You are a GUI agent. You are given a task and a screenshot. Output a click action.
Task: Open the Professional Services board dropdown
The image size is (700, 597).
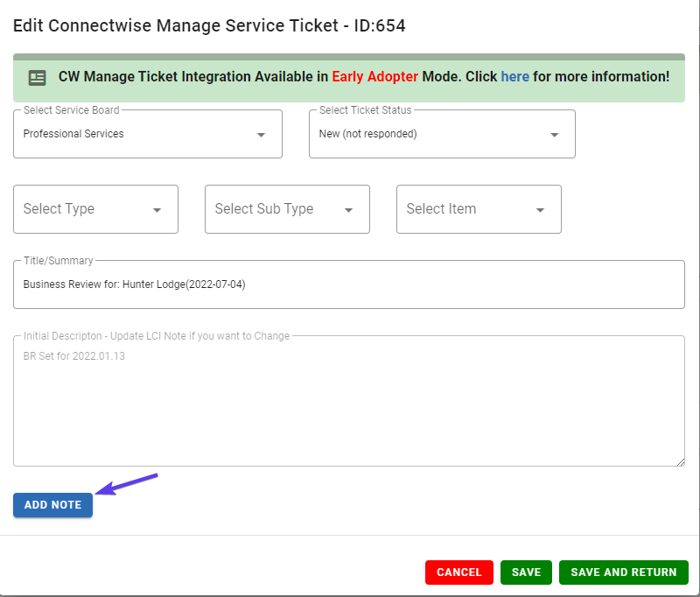pos(148,134)
